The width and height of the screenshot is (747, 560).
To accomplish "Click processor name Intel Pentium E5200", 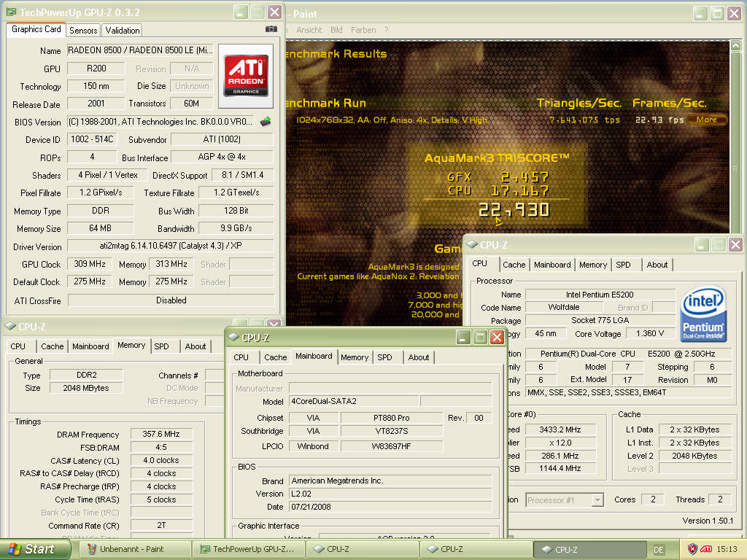I will (600, 295).
